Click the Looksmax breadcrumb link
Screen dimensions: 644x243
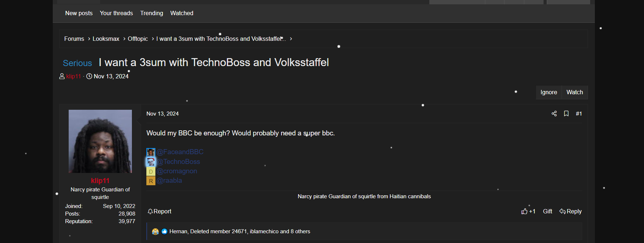tap(106, 39)
